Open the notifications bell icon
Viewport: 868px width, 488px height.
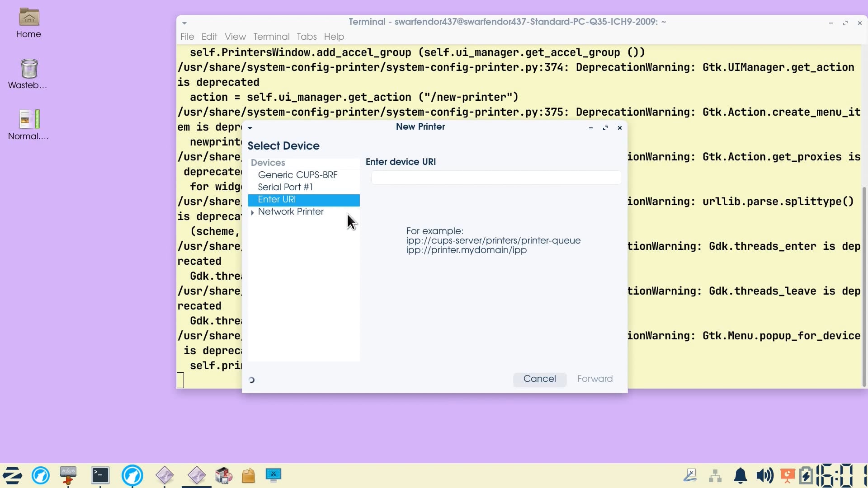[740, 475]
